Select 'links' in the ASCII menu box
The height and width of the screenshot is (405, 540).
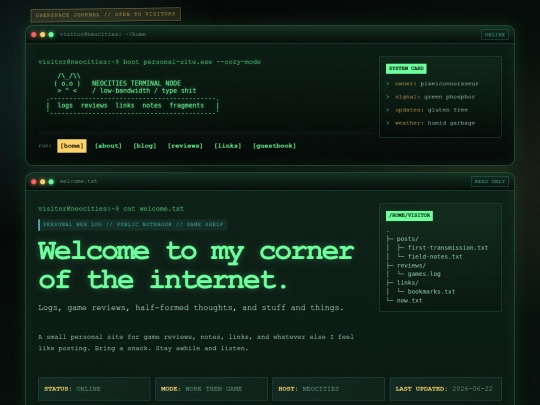tap(125, 105)
